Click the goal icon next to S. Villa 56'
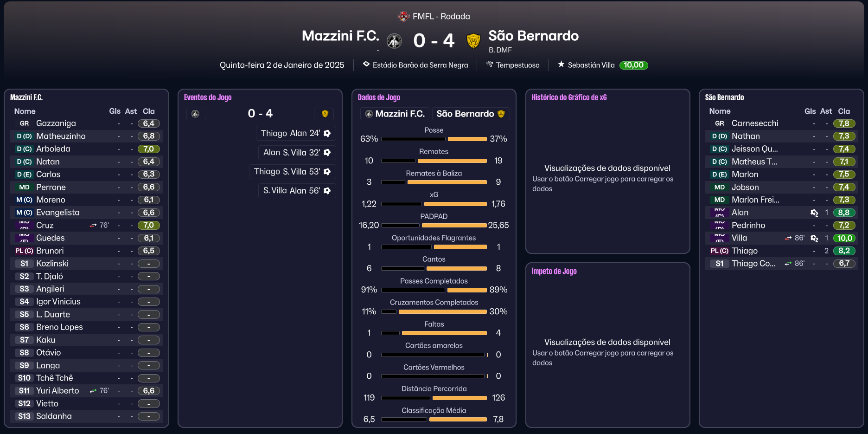 coord(327,191)
